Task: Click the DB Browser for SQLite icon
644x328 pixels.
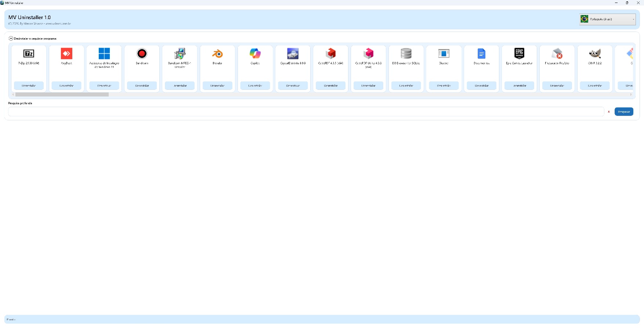Action: 406,54
